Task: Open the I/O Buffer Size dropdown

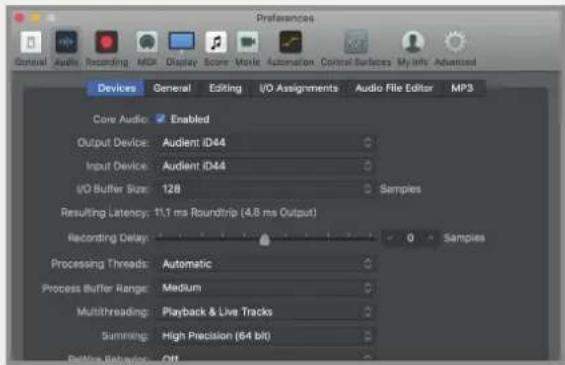Action: pyautogui.click(x=266, y=189)
